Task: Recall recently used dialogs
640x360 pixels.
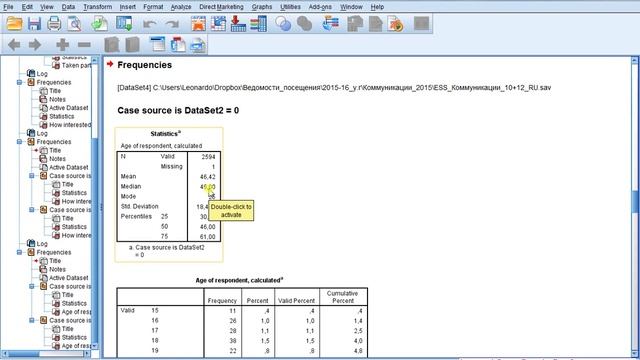Action: click(x=124, y=24)
